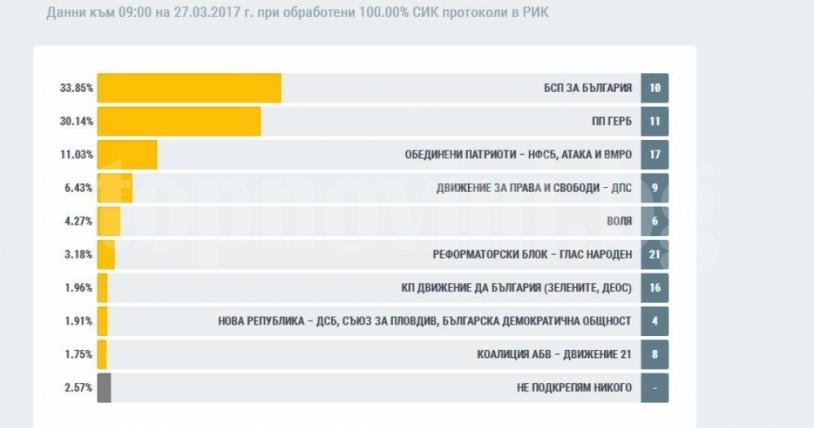Select the number 17 badge for Обединени патриоти
814x428 pixels.
(x=654, y=155)
